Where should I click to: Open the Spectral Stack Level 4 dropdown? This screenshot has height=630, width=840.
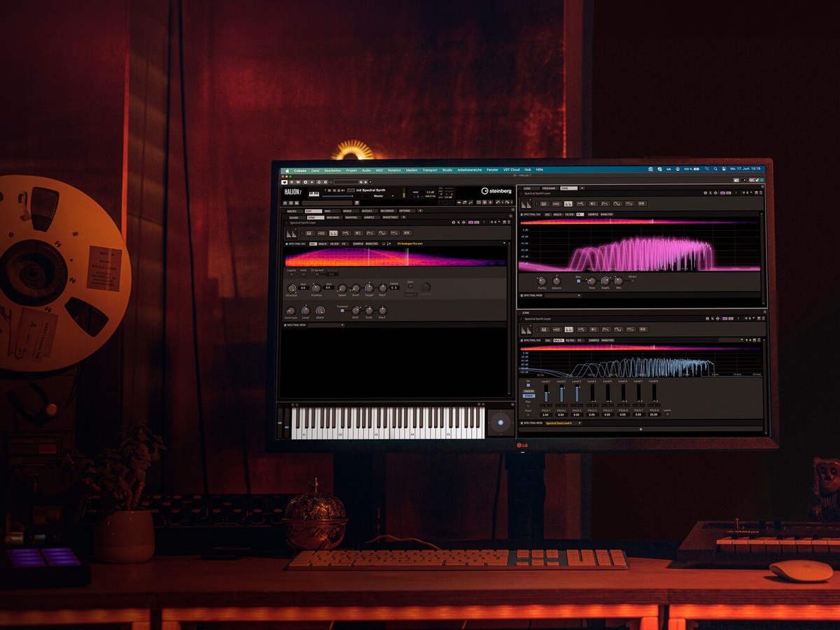[x=563, y=423]
